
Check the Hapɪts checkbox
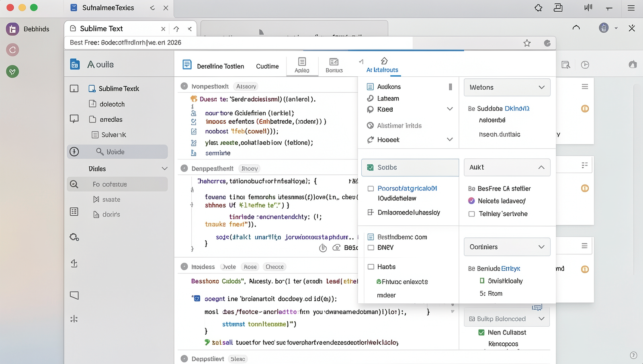pos(371,267)
